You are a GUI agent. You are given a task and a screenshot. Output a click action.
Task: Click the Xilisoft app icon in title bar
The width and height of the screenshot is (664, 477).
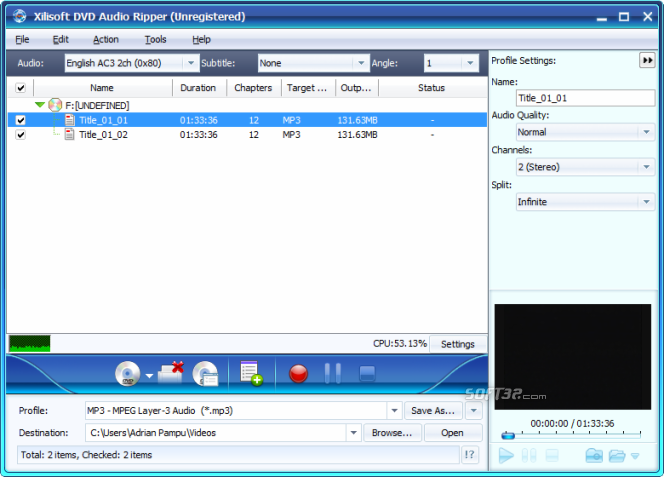[19, 16]
